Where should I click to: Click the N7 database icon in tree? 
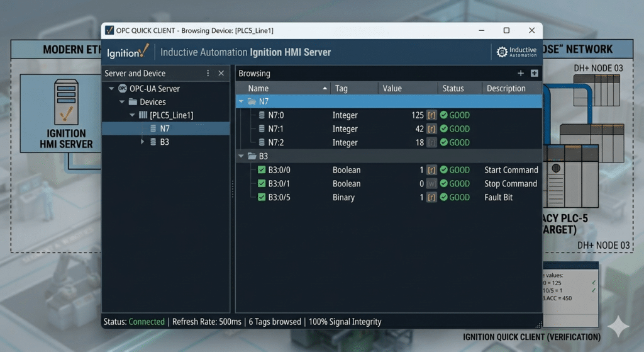pos(153,128)
